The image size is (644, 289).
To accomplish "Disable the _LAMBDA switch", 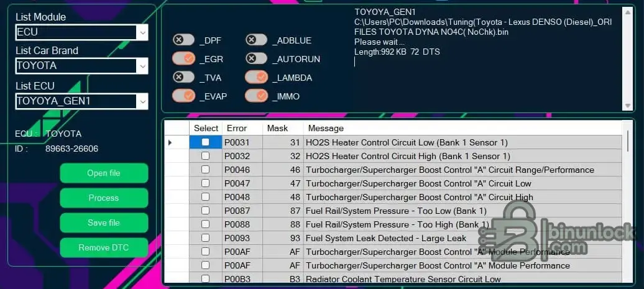I will (x=256, y=78).
